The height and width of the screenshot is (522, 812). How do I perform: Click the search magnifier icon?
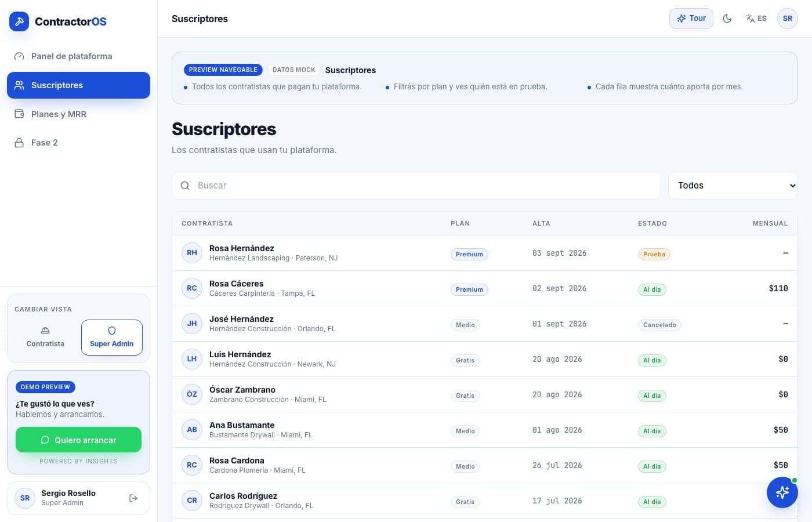(185, 186)
